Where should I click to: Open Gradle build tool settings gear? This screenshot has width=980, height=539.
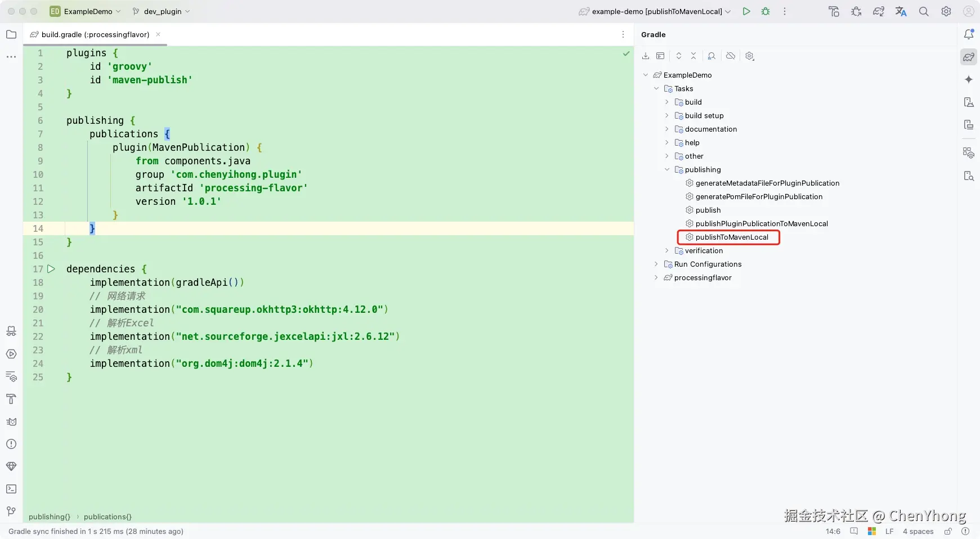point(750,56)
